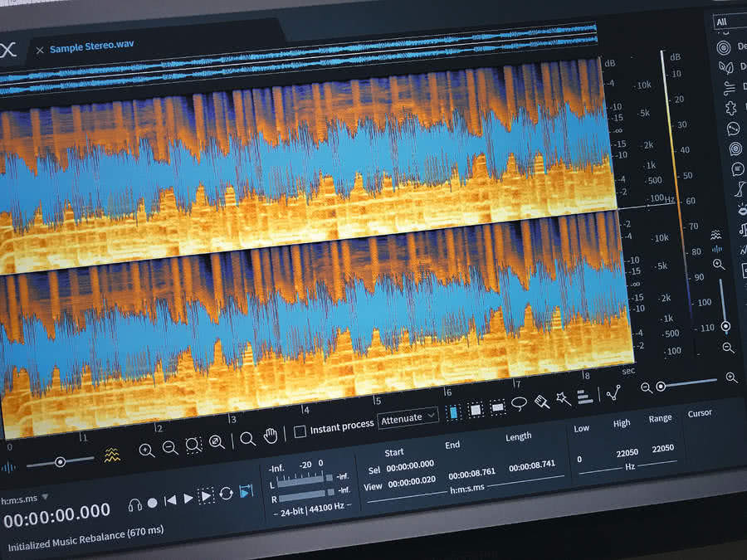Click the selection Length value 00:00:08.741
The width and height of the screenshot is (747, 560).
coord(532,465)
